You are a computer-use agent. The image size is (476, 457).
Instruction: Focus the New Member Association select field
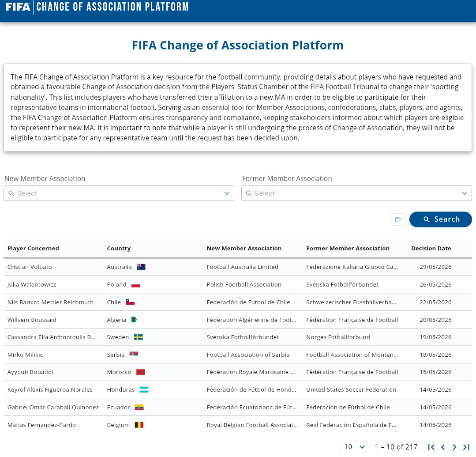[119, 193]
